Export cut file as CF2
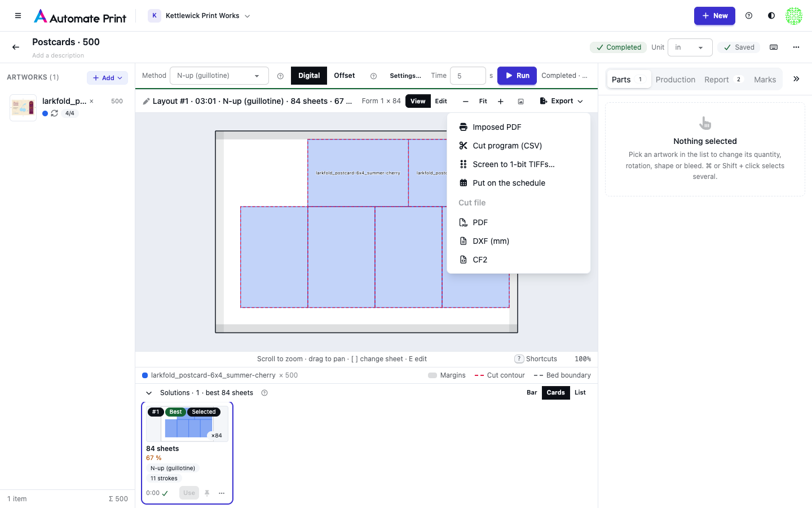The height and width of the screenshot is (508, 812). coord(519,260)
